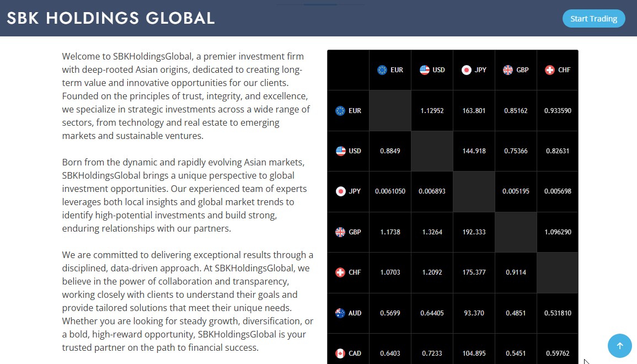Image resolution: width=637 pixels, height=364 pixels.
Task: Click the USD to EUR rate 0.8849
Action: (390, 151)
